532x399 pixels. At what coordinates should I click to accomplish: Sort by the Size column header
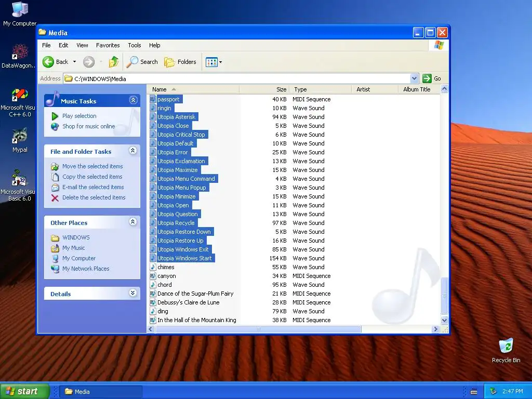tap(264, 89)
